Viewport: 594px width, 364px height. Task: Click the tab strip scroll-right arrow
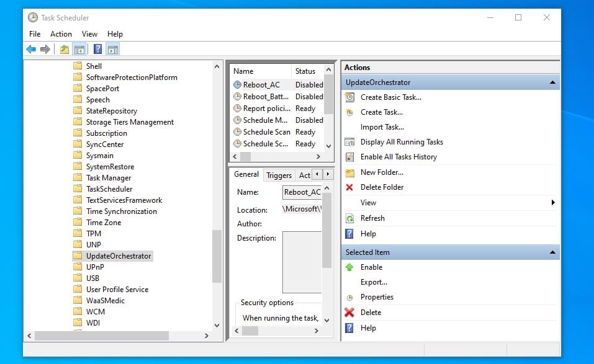[x=328, y=174]
